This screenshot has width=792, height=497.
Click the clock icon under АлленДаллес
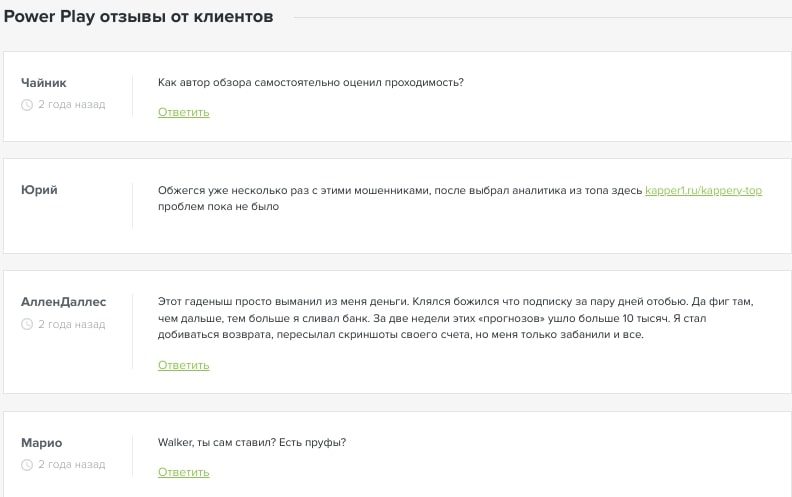(x=27, y=325)
